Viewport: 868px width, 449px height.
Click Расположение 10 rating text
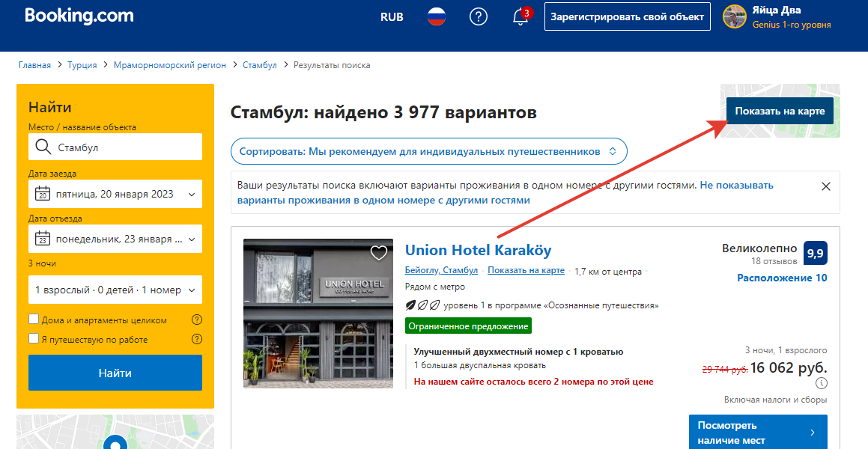click(782, 278)
